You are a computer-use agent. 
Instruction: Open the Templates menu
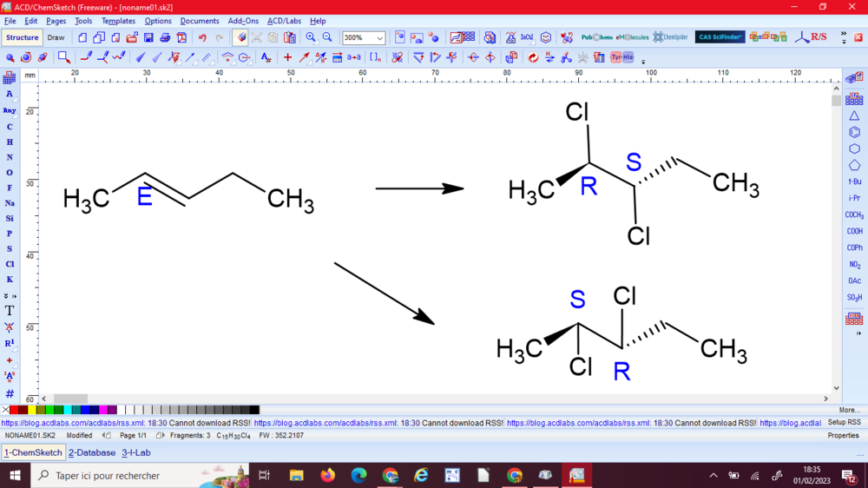pos(118,21)
